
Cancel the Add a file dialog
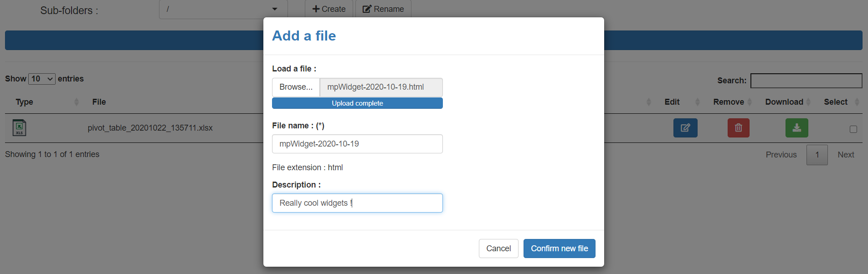[x=498, y=249]
